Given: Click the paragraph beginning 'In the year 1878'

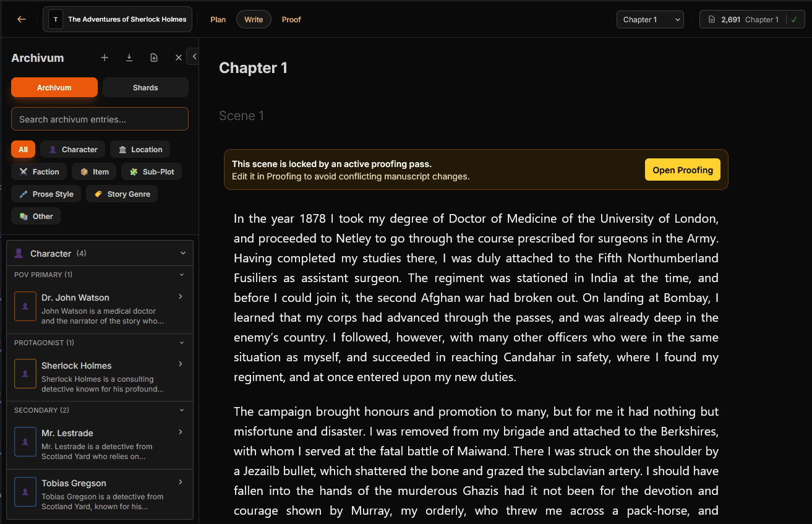Looking at the screenshot, I should coord(476,298).
